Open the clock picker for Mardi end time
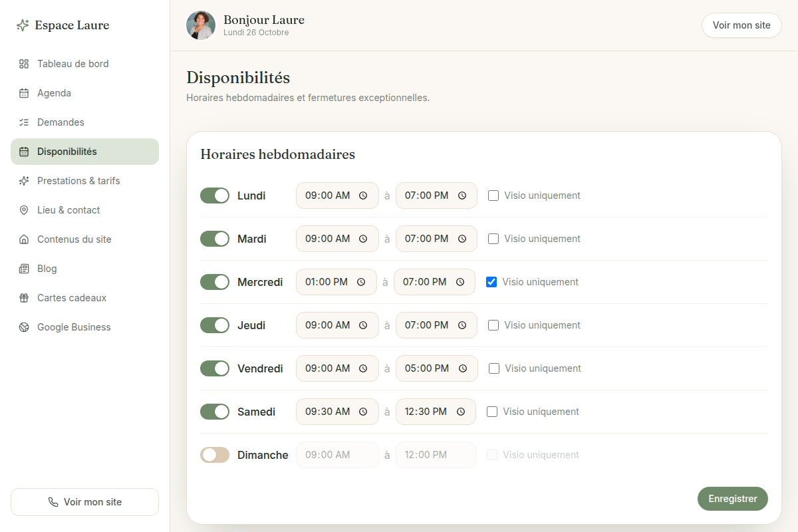 point(462,239)
